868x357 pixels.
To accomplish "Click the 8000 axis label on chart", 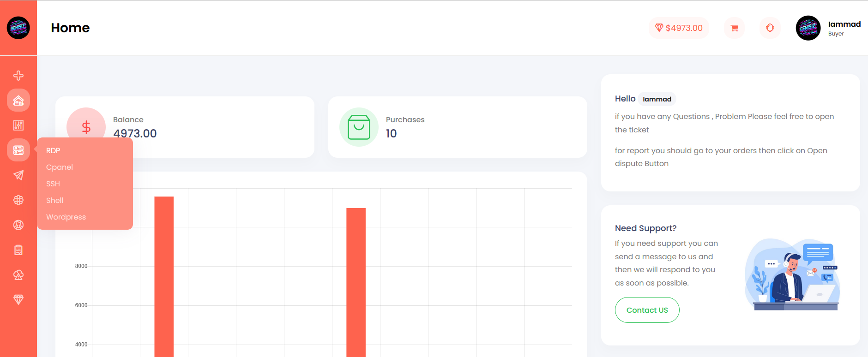I will [x=81, y=266].
